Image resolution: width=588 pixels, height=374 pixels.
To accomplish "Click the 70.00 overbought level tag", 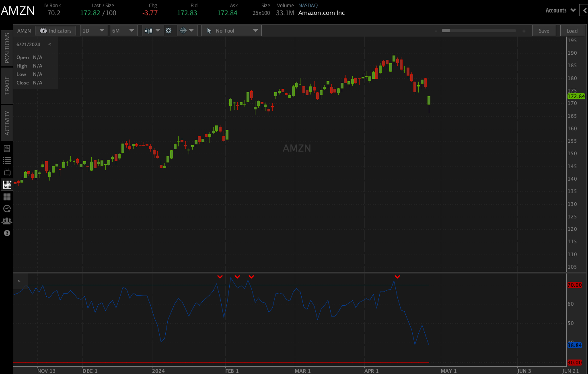I will [x=574, y=285].
